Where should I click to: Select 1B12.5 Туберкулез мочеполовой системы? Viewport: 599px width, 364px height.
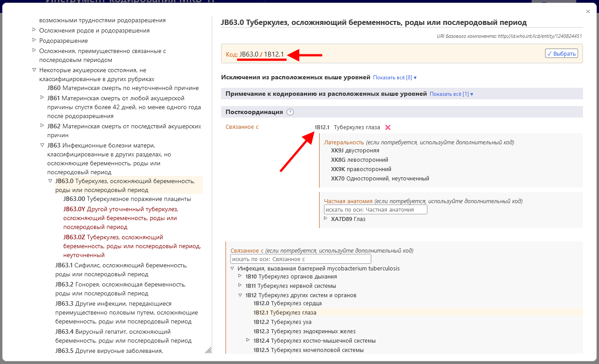(308, 350)
